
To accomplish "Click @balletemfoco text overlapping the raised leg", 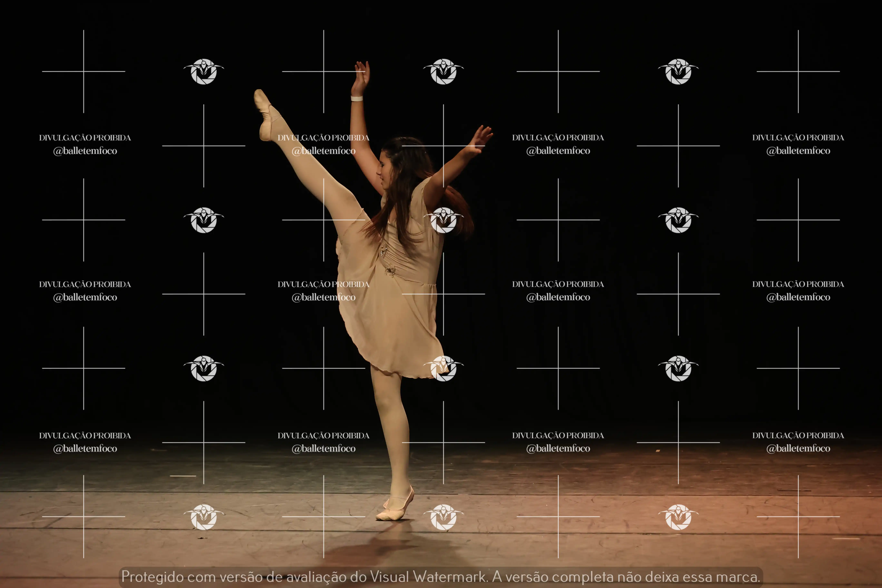I will click(x=324, y=151).
